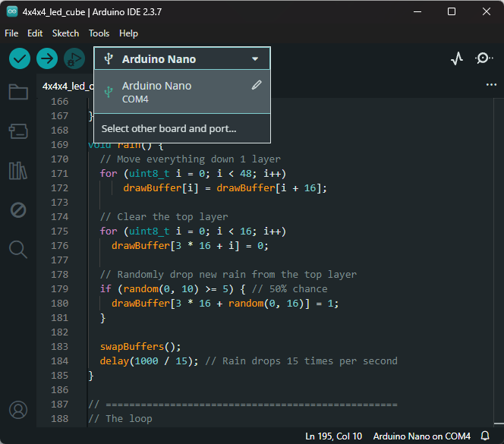Image resolution: width=504 pixels, height=444 pixels.
Task: Open the Tools menu
Action: (99, 33)
